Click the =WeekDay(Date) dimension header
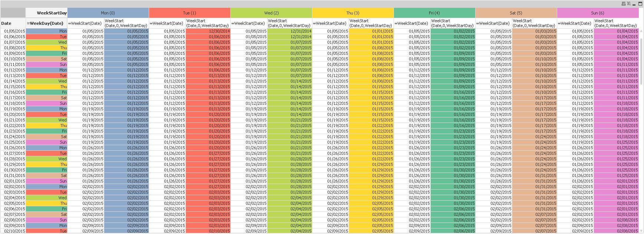The image size is (644, 234). point(46,23)
